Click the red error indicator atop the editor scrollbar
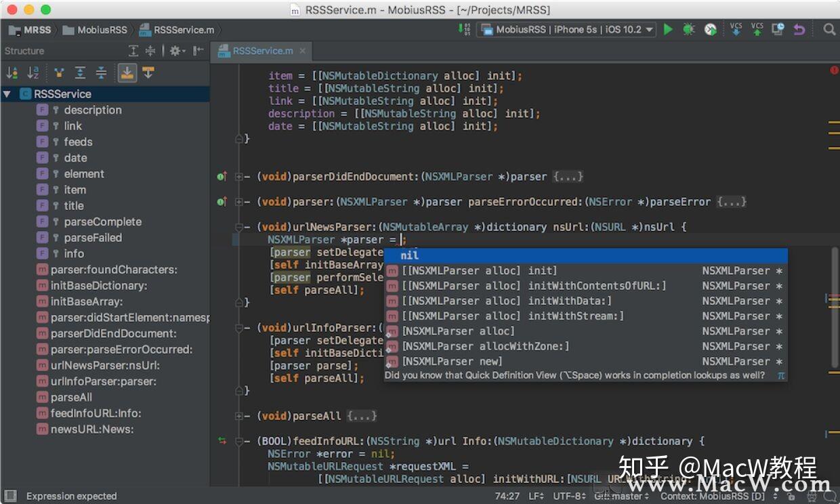Screen dimensions: 840x504 point(834,70)
